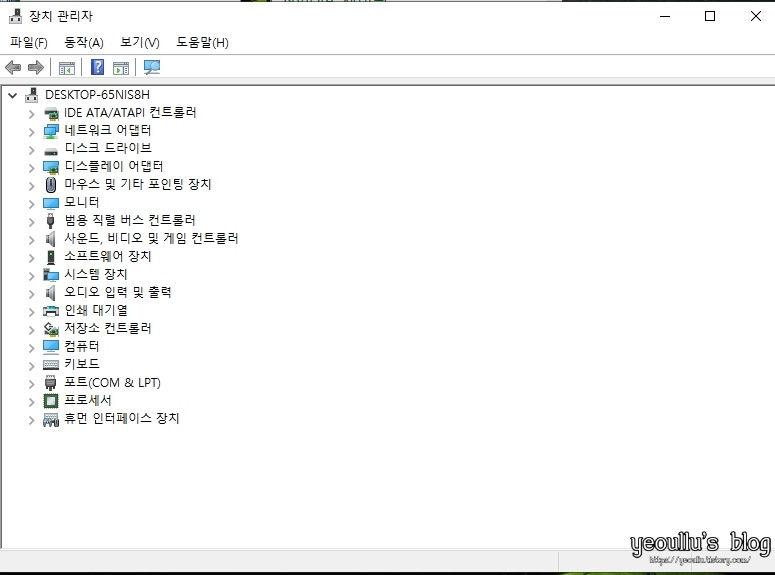This screenshot has height=575, width=775.
Task: Click Scan for hardware changes icon
Action: click(x=152, y=67)
